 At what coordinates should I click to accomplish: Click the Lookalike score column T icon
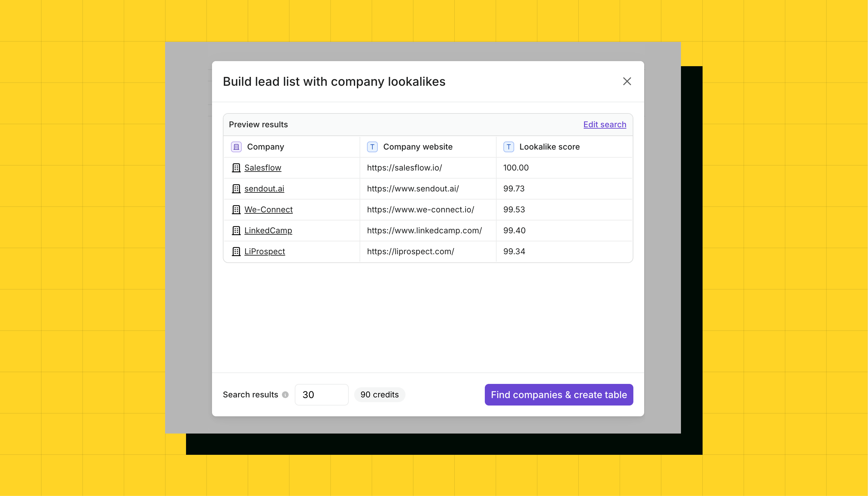[508, 147]
